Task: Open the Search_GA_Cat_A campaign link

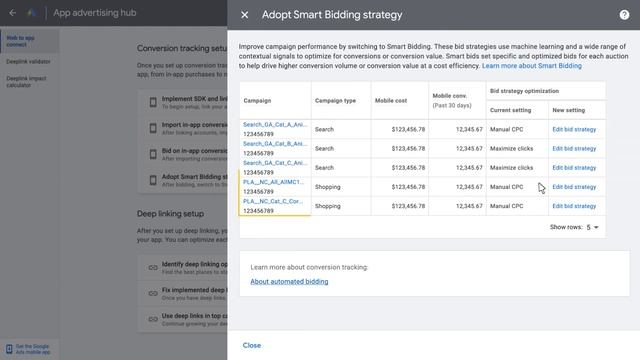Action: coord(275,124)
